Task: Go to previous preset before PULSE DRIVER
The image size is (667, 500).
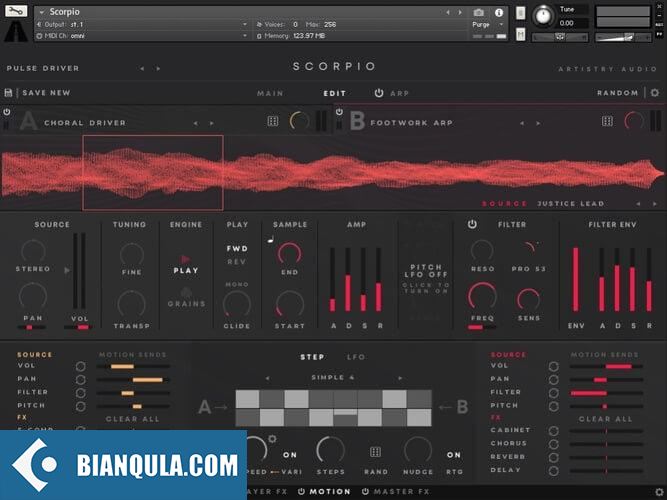Action: pyautogui.click(x=142, y=69)
